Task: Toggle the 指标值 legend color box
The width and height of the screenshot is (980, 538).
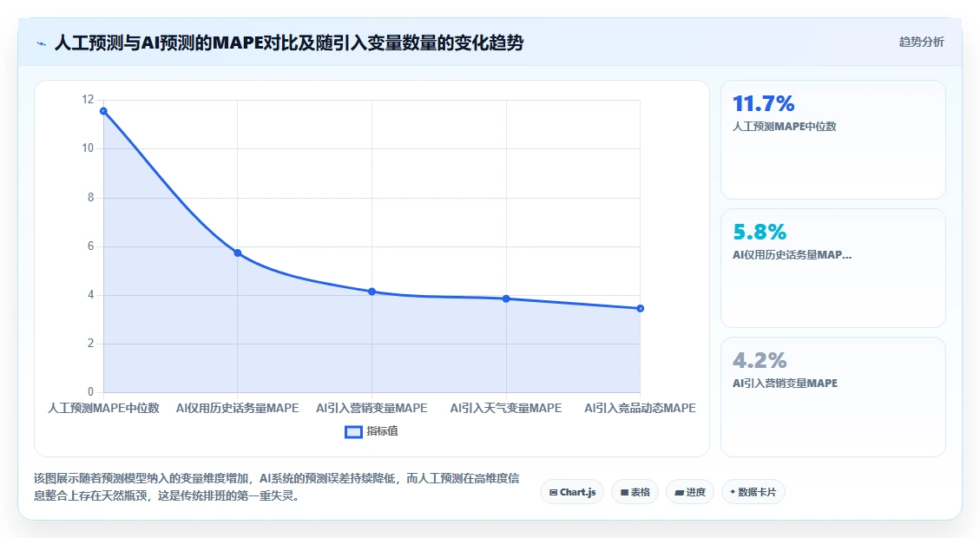Action: tap(354, 431)
